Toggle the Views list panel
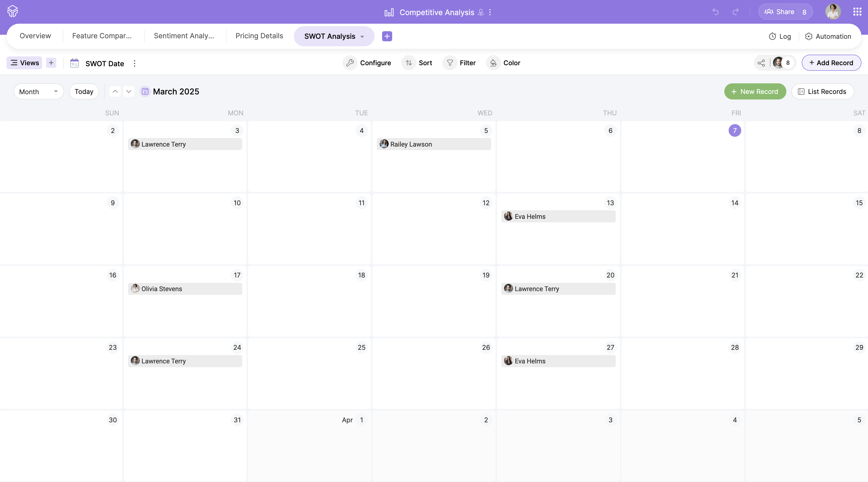The image size is (868, 482). (24, 63)
